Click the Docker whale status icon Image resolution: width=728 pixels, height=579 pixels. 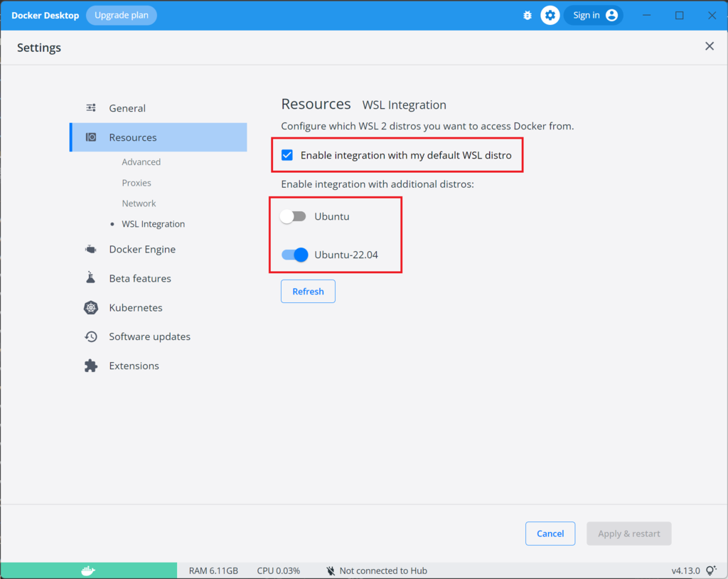coord(87,570)
